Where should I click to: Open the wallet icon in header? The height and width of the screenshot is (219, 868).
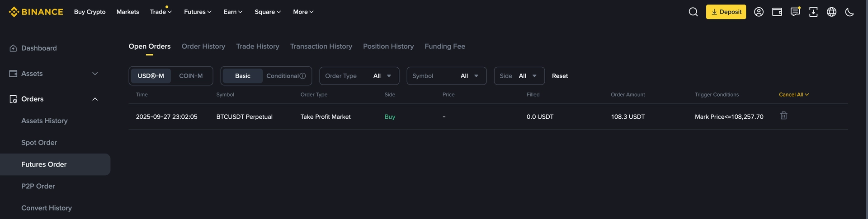tap(777, 12)
